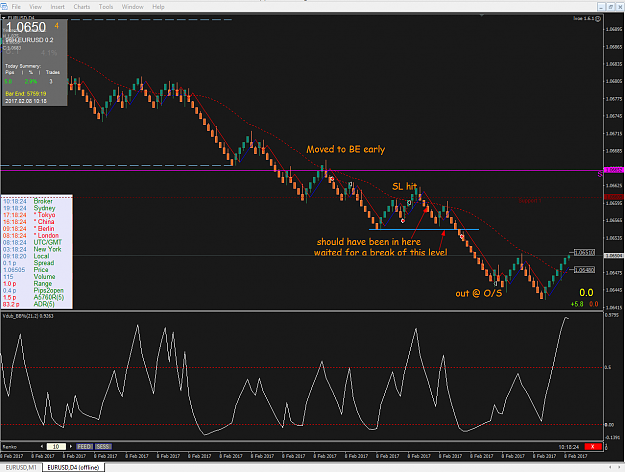This screenshot has width=625, height=472.
Task: Select the 'out @ O/S' annotation
Action: pyautogui.click(x=479, y=293)
